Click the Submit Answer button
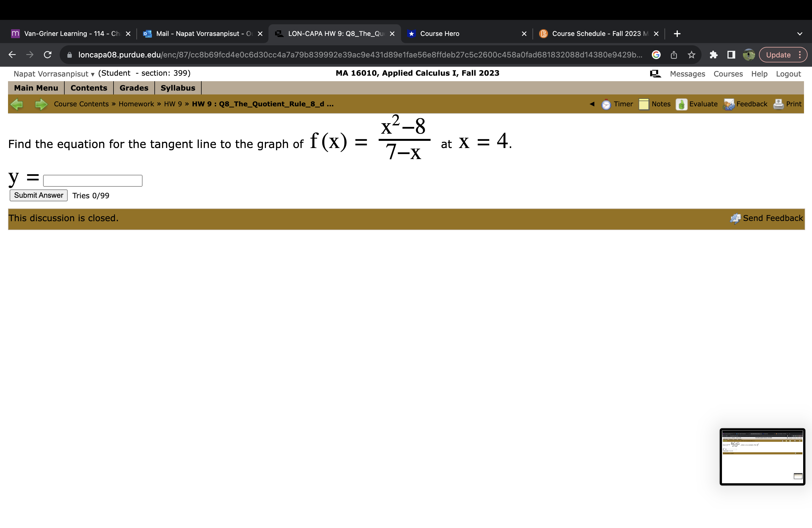 [38, 195]
